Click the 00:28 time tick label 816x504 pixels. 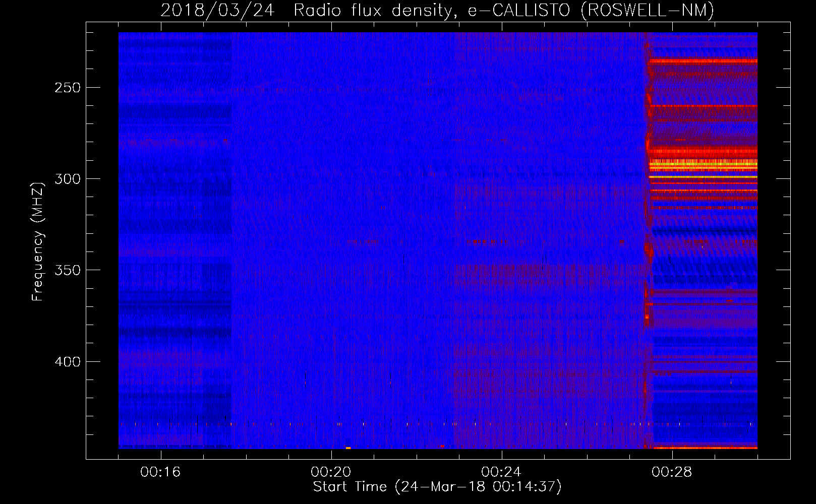click(672, 472)
